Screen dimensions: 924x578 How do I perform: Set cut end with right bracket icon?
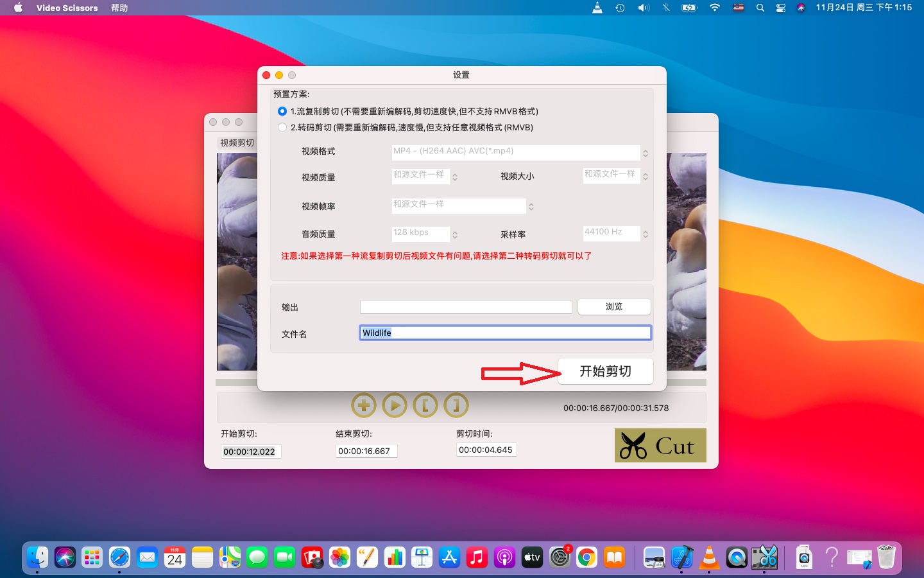click(456, 405)
